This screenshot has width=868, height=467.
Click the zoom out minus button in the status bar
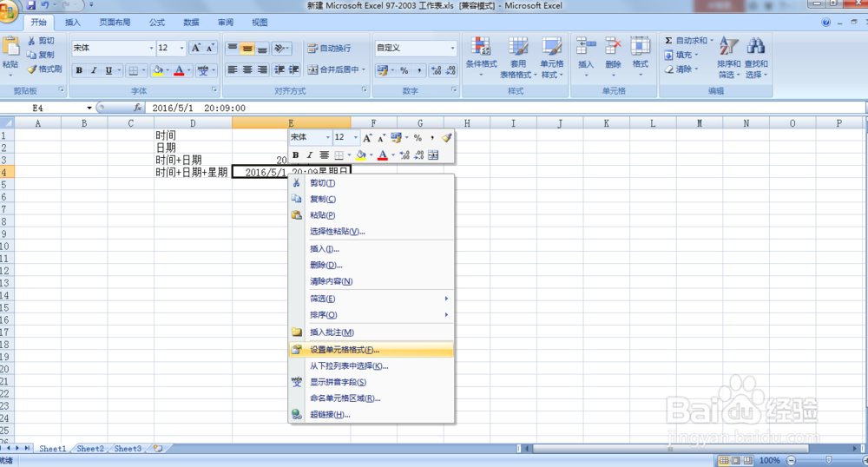pyautogui.click(x=791, y=460)
